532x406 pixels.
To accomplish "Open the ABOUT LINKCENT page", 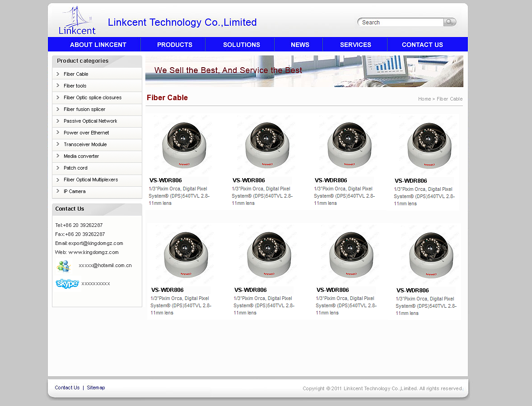I will [x=98, y=45].
